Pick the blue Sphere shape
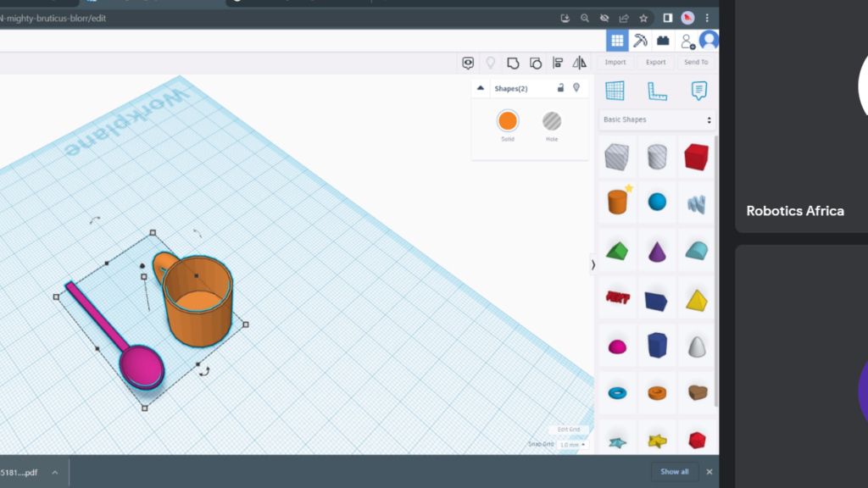The height and width of the screenshot is (488, 868). [657, 202]
